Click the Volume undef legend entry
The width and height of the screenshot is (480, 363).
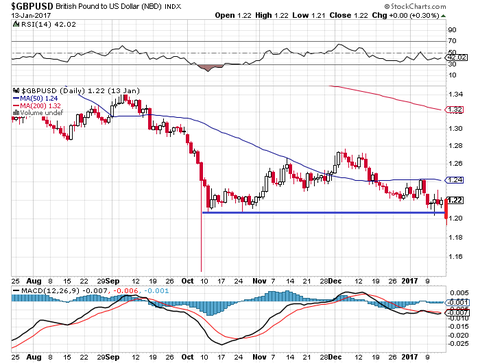[37, 113]
